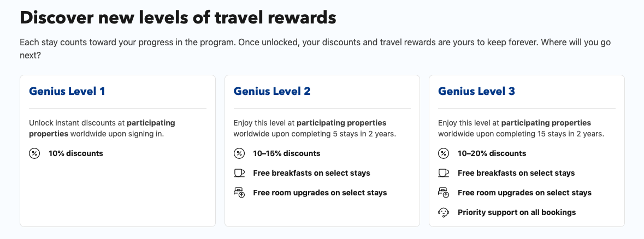The image size is (644, 239).
Task: Click the Level 2 room upgrade bed icon
Action: [x=239, y=193]
